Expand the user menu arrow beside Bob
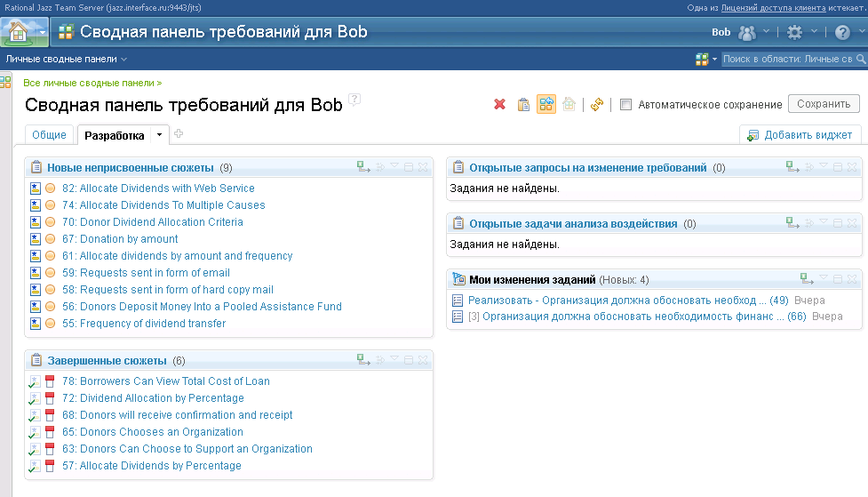This screenshot has height=497, width=868. [766, 32]
